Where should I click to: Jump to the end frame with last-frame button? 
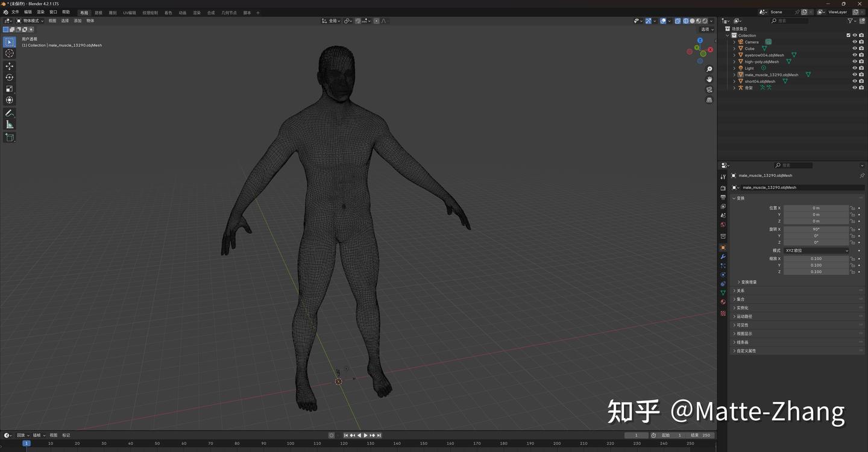coord(379,435)
